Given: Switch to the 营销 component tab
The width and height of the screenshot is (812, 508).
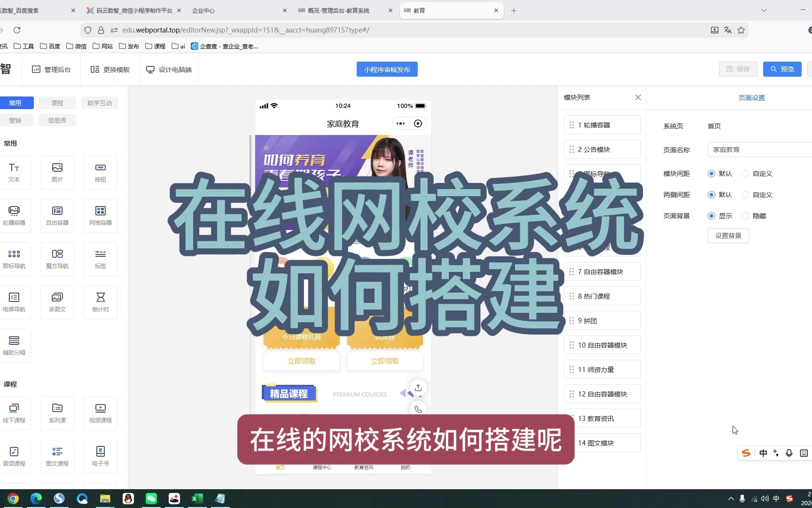Looking at the screenshot, I should (15, 120).
